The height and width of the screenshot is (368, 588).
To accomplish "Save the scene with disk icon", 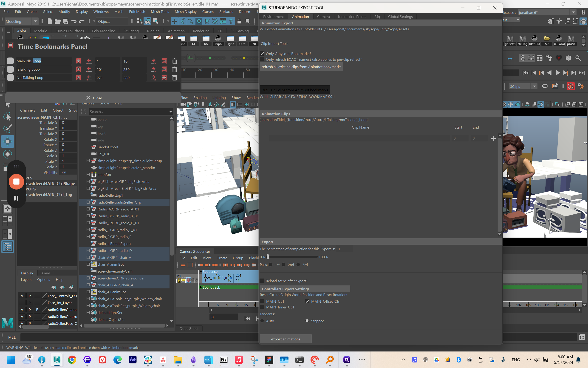I will [x=66, y=21].
